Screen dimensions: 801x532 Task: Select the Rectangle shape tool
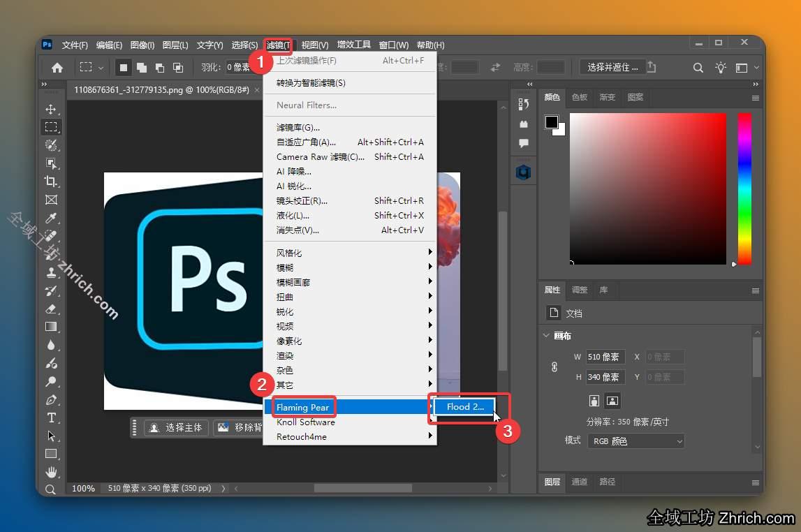[x=50, y=454]
